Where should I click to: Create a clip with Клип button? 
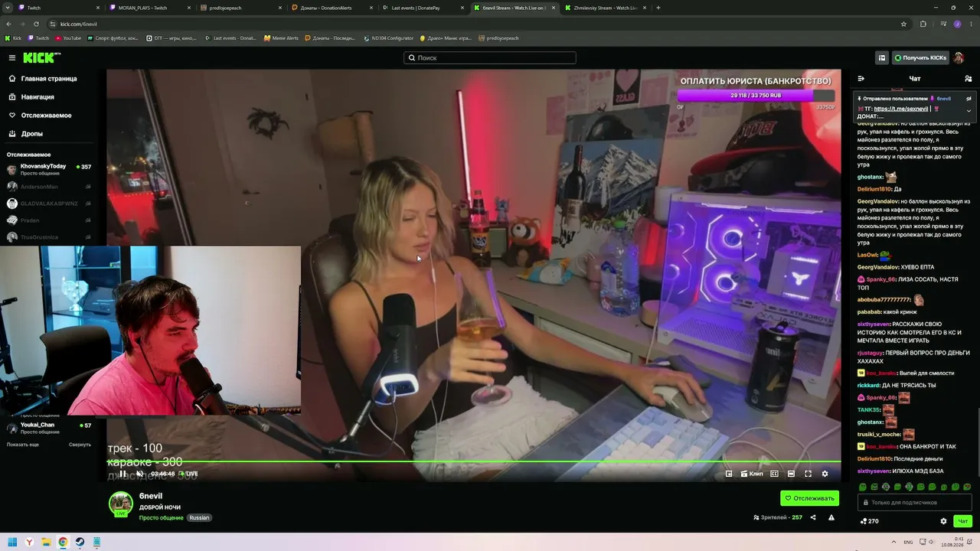coord(752,474)
